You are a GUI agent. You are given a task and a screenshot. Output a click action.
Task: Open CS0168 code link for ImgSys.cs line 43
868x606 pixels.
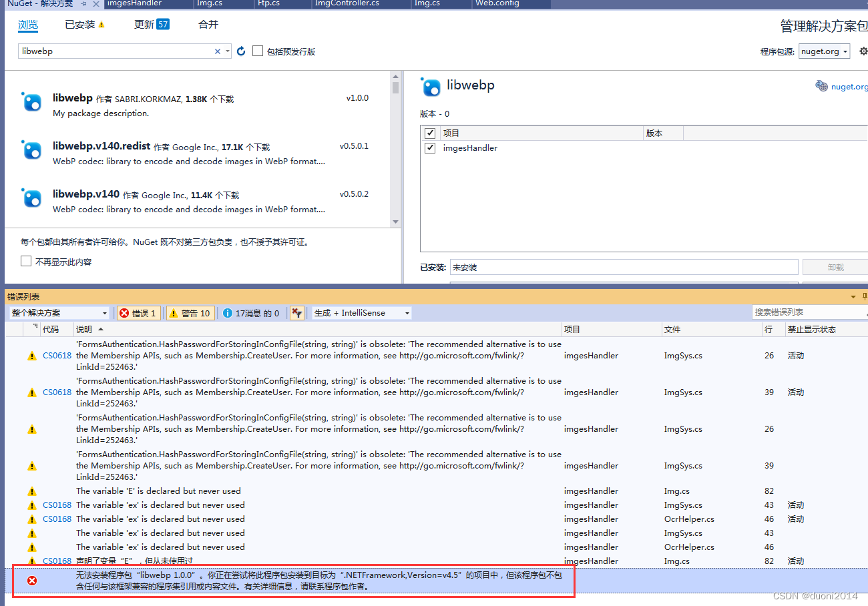click(x=57, y=505)
